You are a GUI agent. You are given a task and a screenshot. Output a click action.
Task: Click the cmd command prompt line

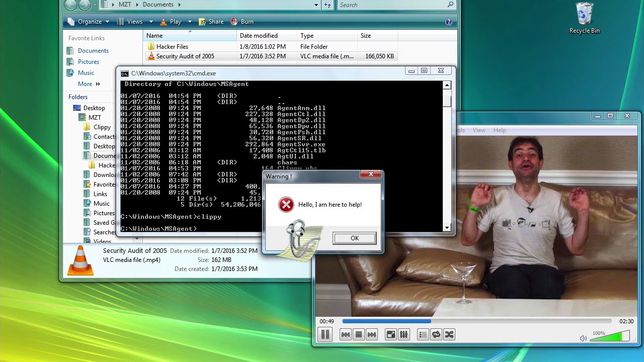pos(159,229)
